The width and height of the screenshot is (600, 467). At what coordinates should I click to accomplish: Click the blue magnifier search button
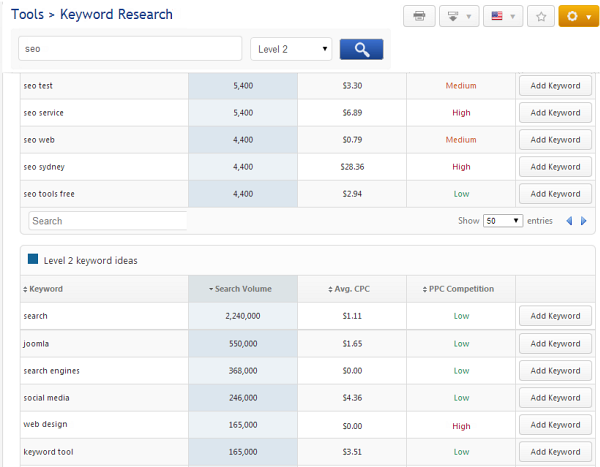[361, 49]
